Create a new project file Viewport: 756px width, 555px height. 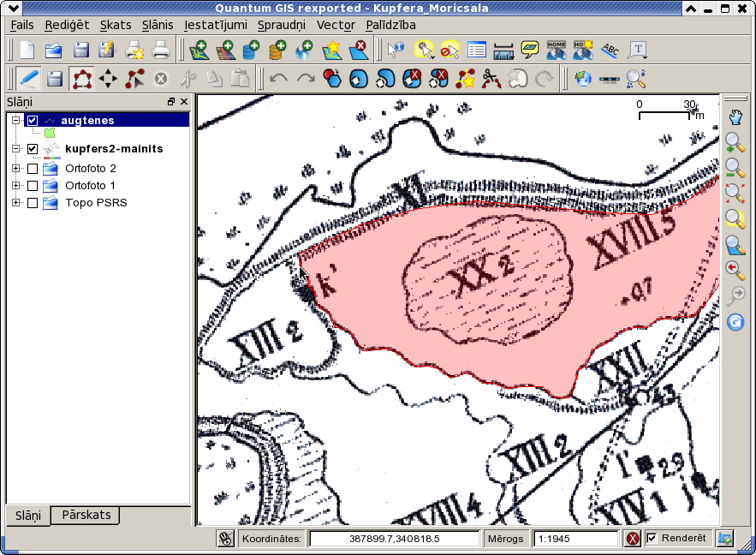tap(27, 50)
